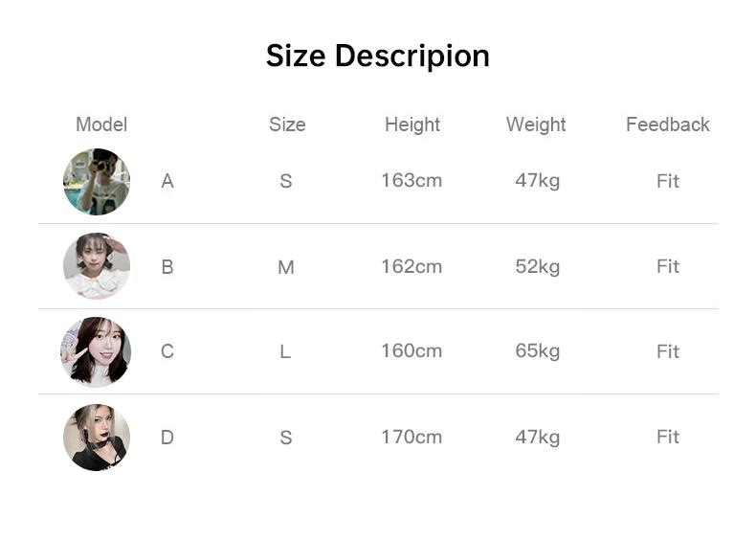The height and width of the screenshot is (540, 756).
Task: Click model A's avatar photo
Action: point(97,181)
